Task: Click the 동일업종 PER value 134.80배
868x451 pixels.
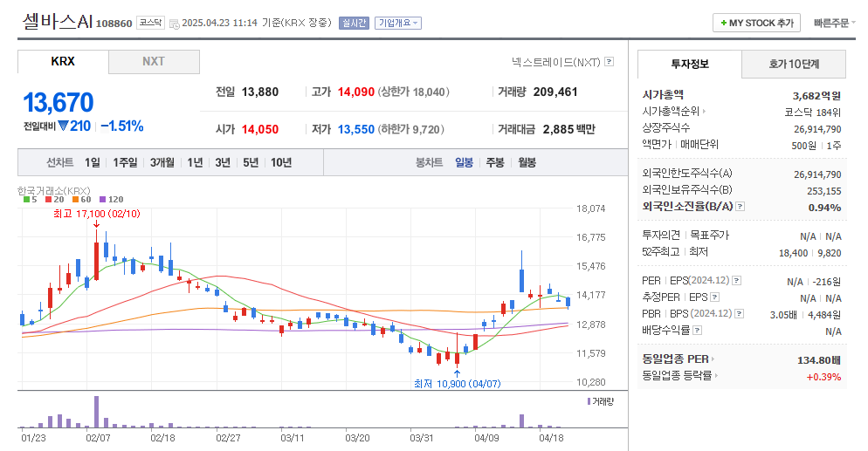Action: point(819,360)
